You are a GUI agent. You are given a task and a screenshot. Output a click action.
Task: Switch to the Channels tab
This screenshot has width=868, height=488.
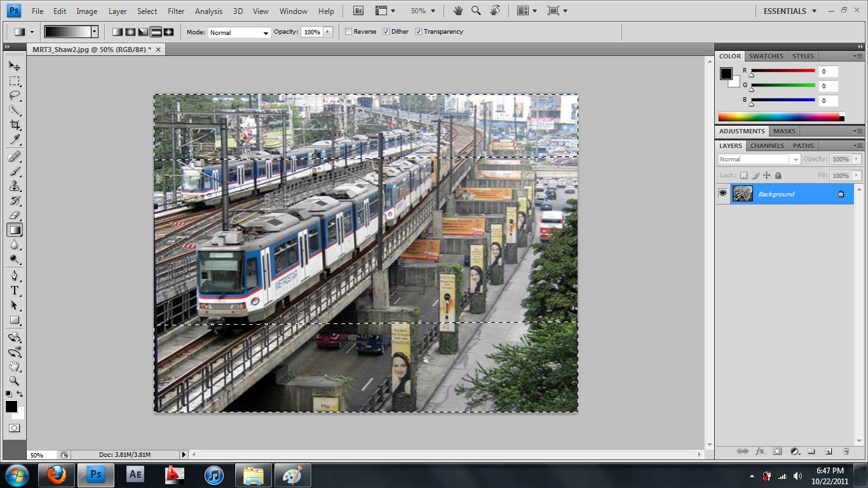point(767,146)
